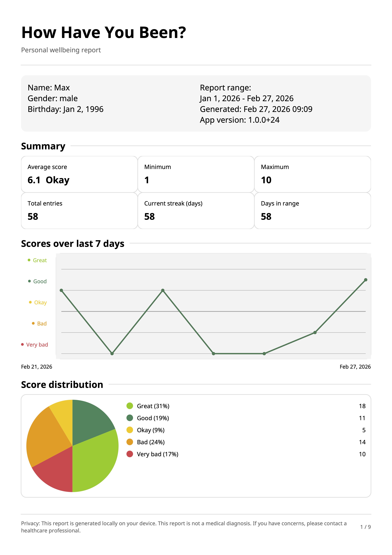Click the last data point on line chart
The height and width of the screenshot is (555, 392).
(x=365, y=280)
